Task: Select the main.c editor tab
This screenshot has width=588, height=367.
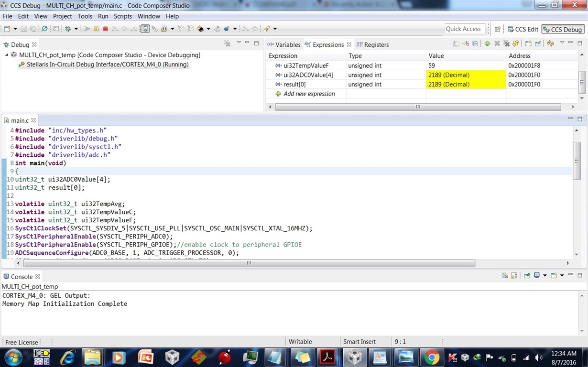Action: (x=20, y=120)
